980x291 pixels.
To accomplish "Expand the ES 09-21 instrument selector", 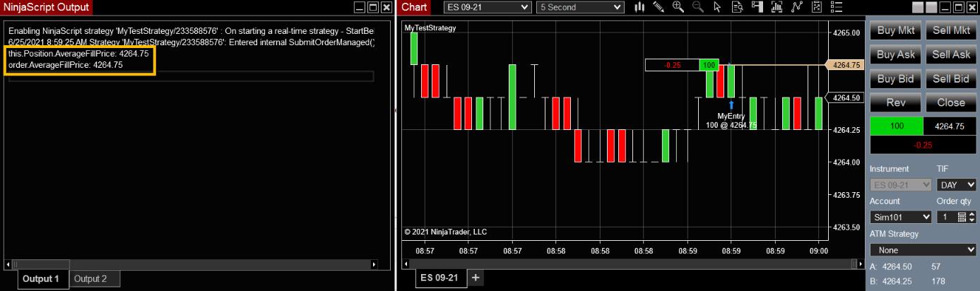I will tap(488, 7).
